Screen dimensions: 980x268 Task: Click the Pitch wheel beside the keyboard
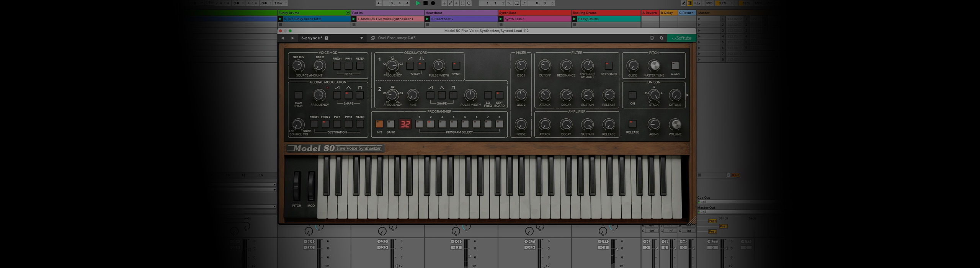[297, 186]
